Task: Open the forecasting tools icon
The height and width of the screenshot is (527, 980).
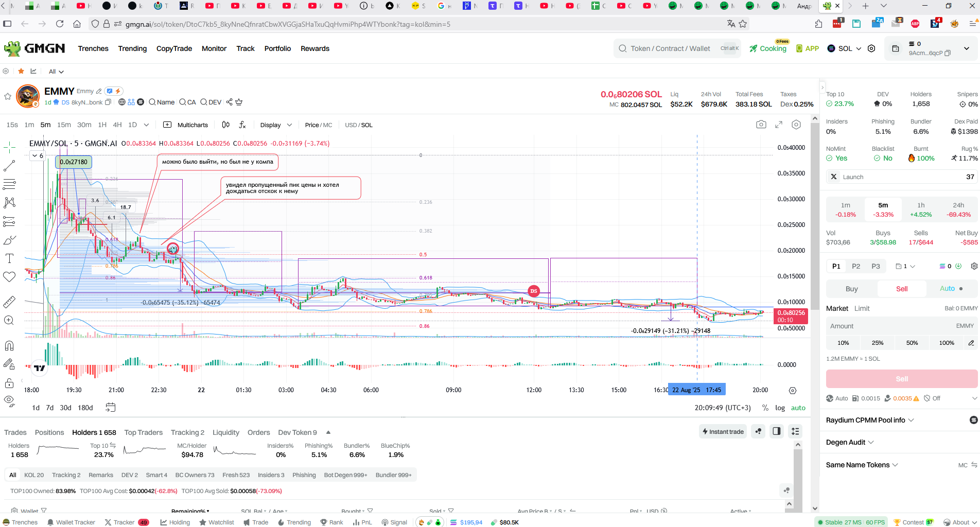Action: 9,221
